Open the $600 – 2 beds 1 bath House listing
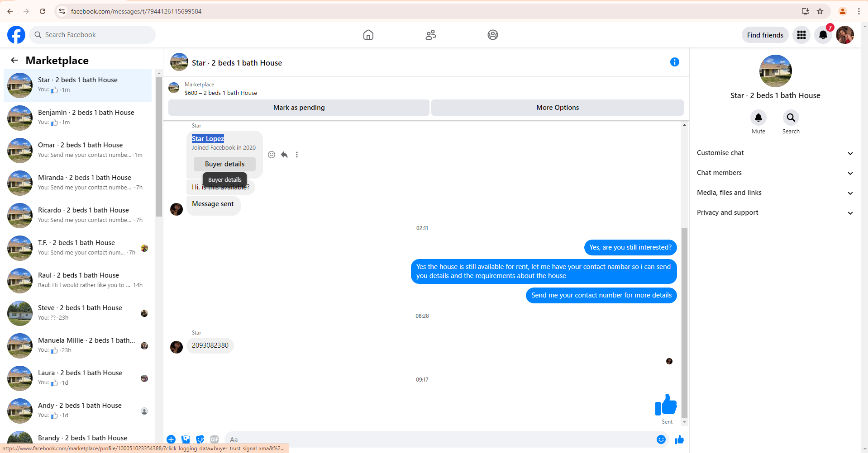 tap(221, 93)
